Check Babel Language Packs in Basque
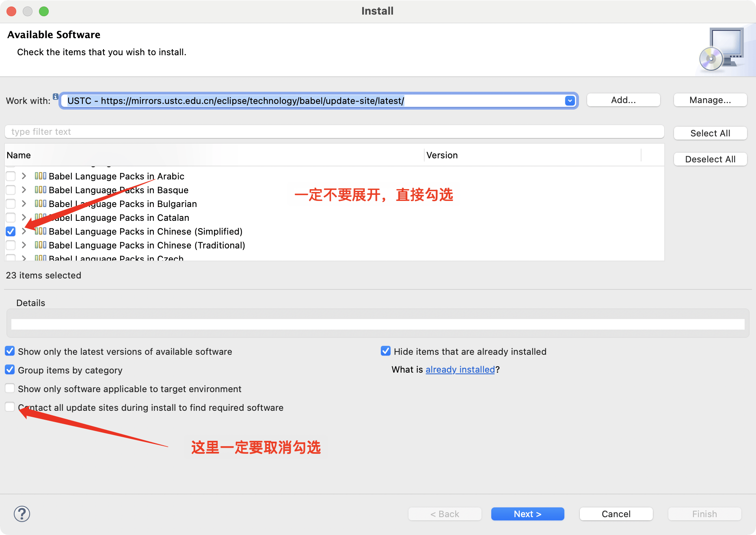This screenshot has height=535, width=756. [x=11, y=190]
